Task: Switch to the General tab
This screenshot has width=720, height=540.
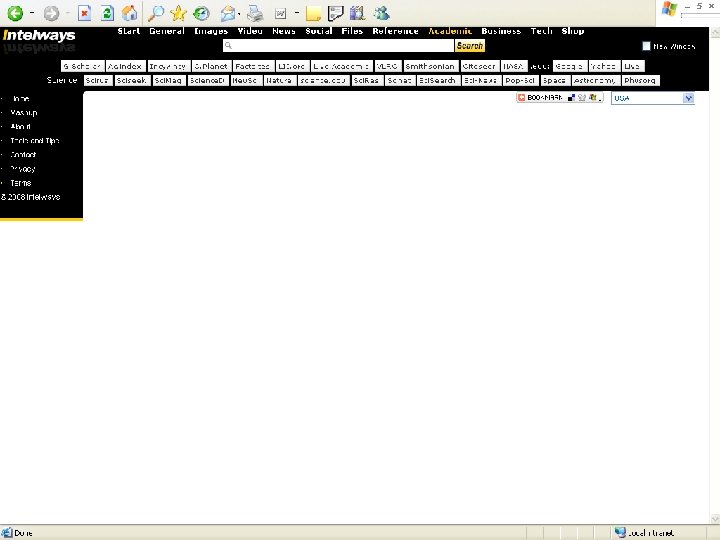Action: tap(167, 31)
